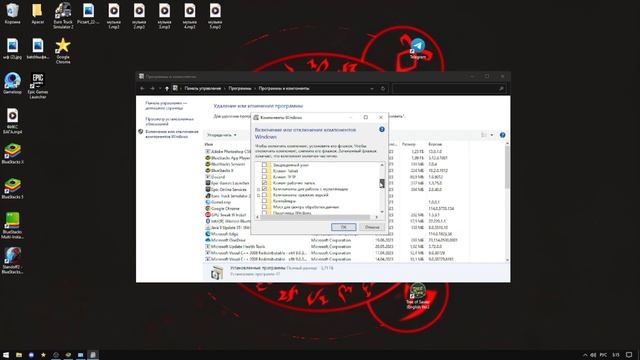Click Панель управления breadcrumb segment

click(202, 88)
